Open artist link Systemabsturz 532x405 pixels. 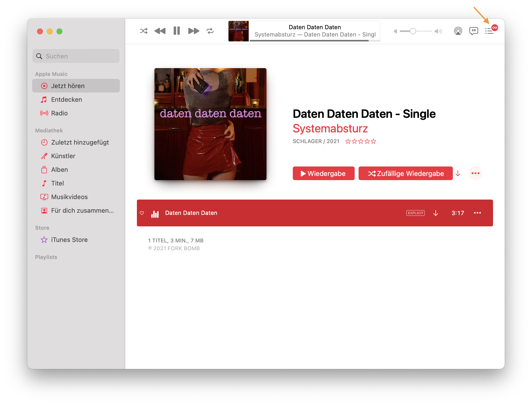pyautogui.click(x=330, y=129)
